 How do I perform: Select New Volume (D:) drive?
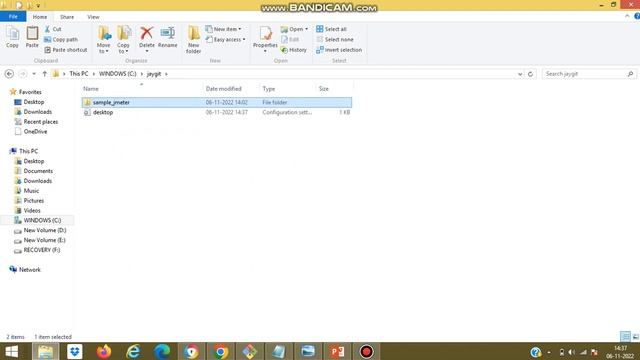coord(40,230)
